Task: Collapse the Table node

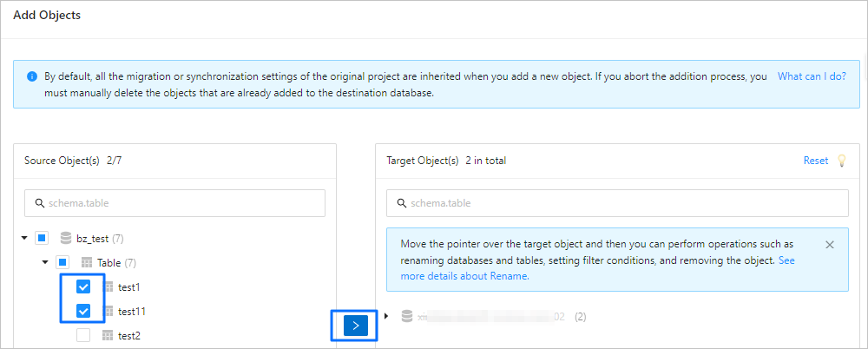Action: click(45, 262)
